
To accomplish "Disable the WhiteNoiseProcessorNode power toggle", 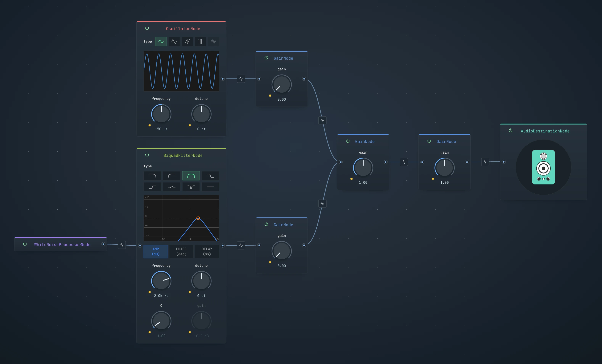I will [25, 244].
